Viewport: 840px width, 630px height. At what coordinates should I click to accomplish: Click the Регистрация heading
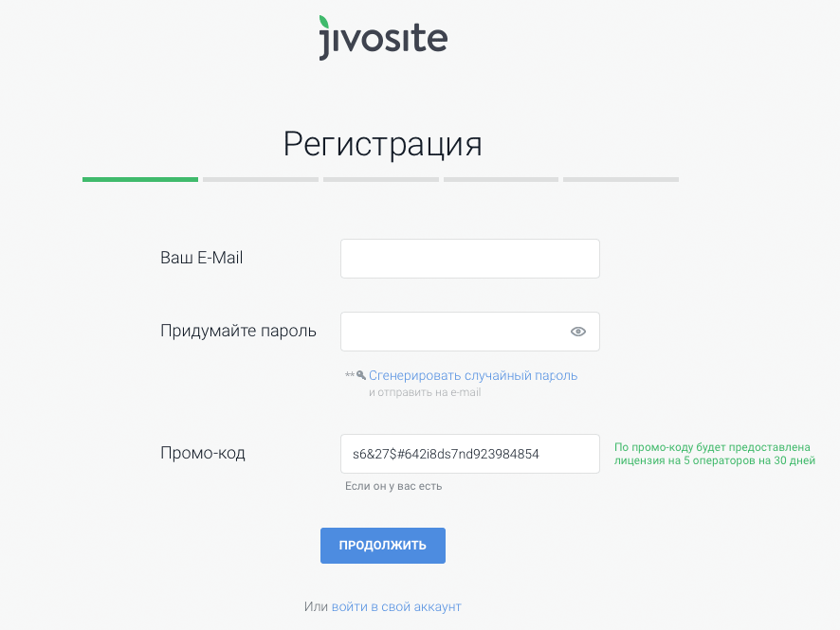[382, 144]
